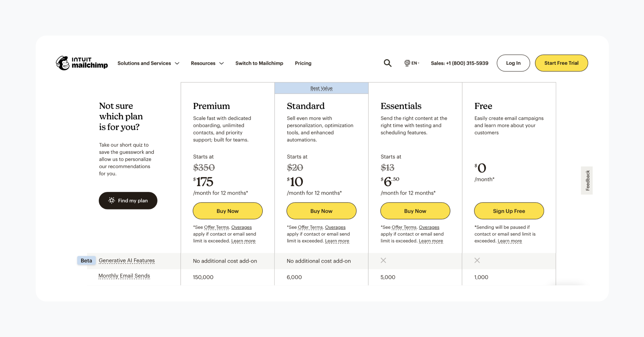Viewport: 644px width, 337px height.
Task: Click the Feedback side tab
Action: [x=587, y=180]
